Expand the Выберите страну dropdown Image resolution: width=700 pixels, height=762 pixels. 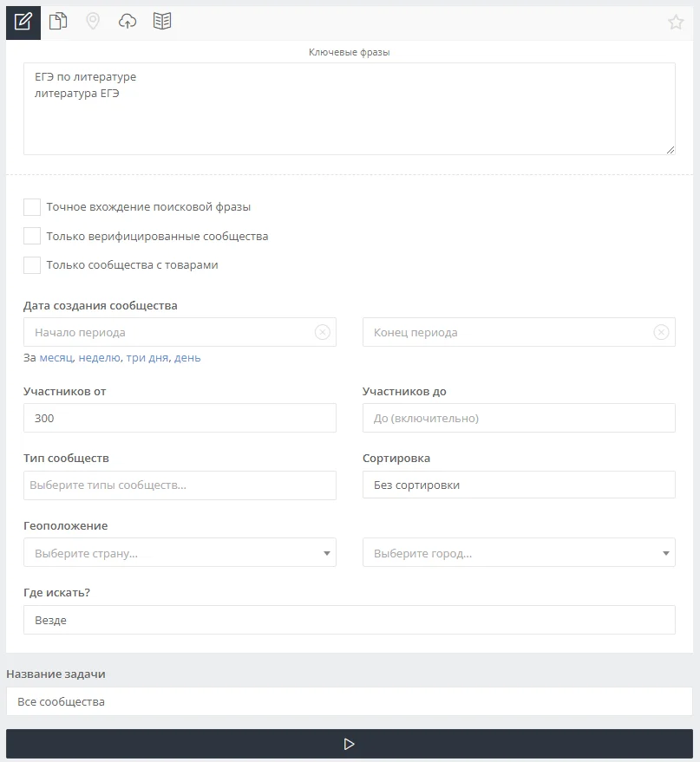coord(180,552)
